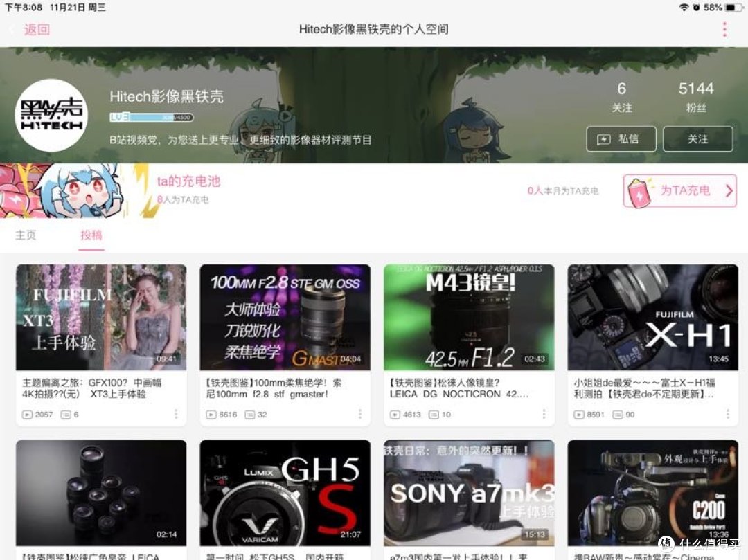Tap the danmaku comment icon beside 10
The image size is (748, 560).
coord(434,415)
